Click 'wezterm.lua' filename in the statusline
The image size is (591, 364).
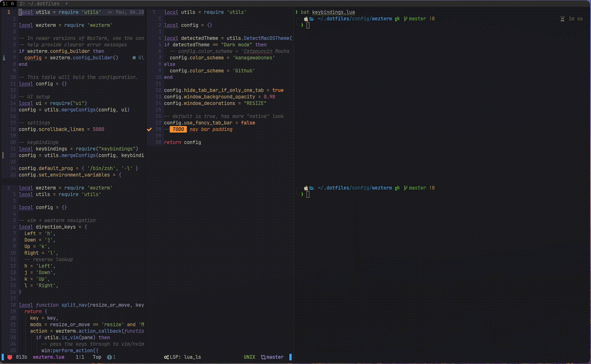[48, 357]
